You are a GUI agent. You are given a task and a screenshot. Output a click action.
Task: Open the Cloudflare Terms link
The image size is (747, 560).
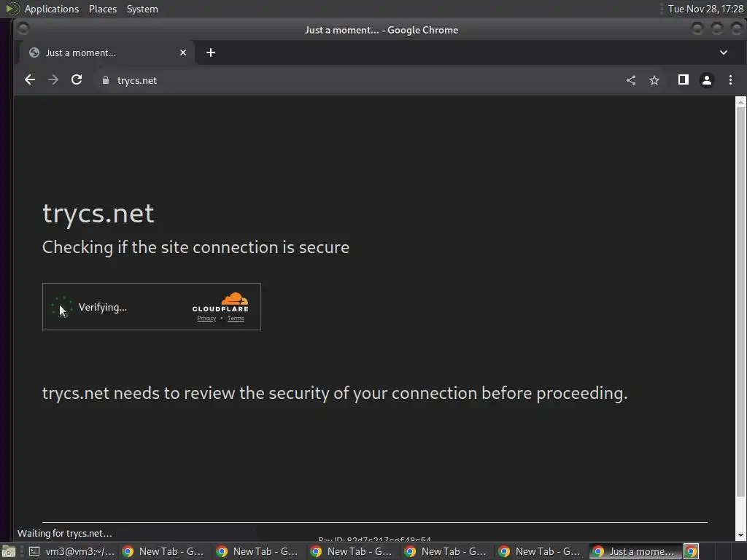pos(236,318)
